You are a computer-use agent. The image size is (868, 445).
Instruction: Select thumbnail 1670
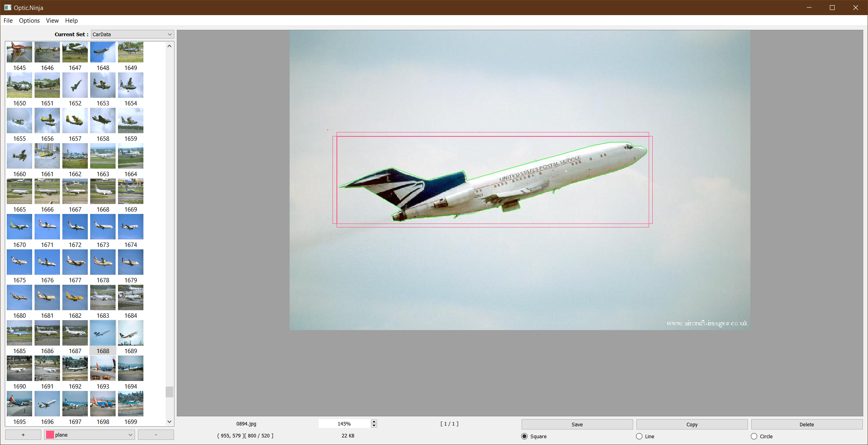coord(19,227)
